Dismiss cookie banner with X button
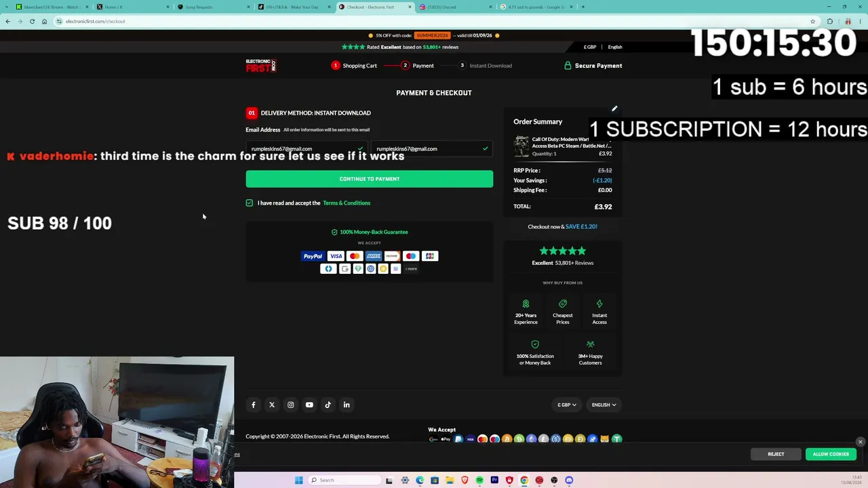The image size is (868, 488). [x=861, y=442]
